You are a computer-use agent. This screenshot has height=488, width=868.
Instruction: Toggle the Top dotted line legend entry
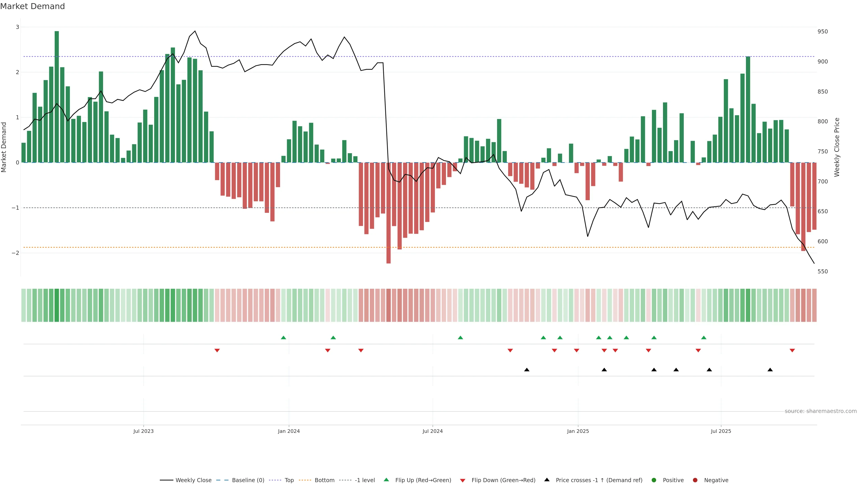coord(289,480)
